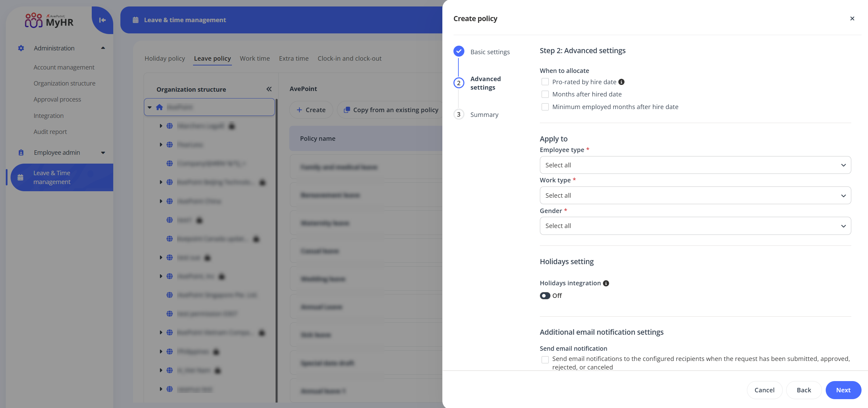Open the Gender dropdown

(x=695, y=226)
